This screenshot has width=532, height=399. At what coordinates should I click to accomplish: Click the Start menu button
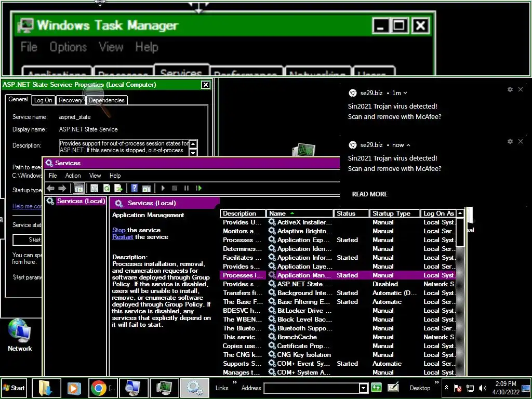[14, 388]
